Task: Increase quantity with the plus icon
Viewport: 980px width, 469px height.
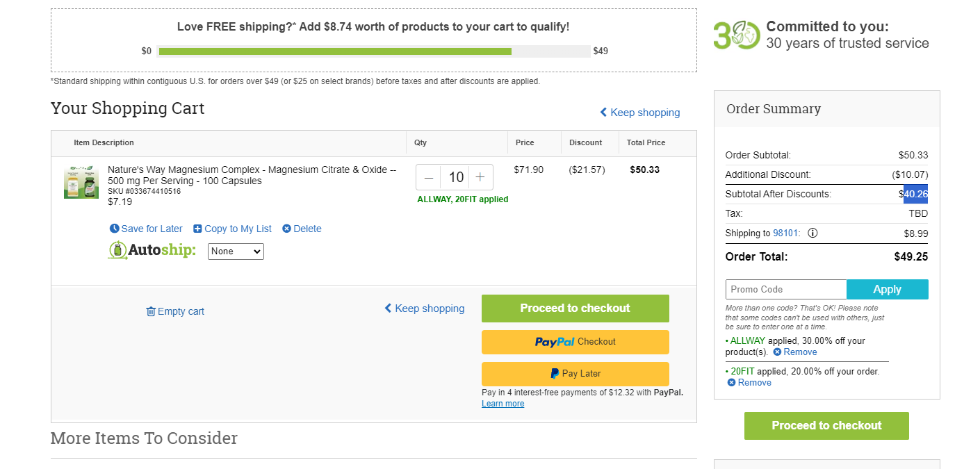Action: click(x=480, y=177)
